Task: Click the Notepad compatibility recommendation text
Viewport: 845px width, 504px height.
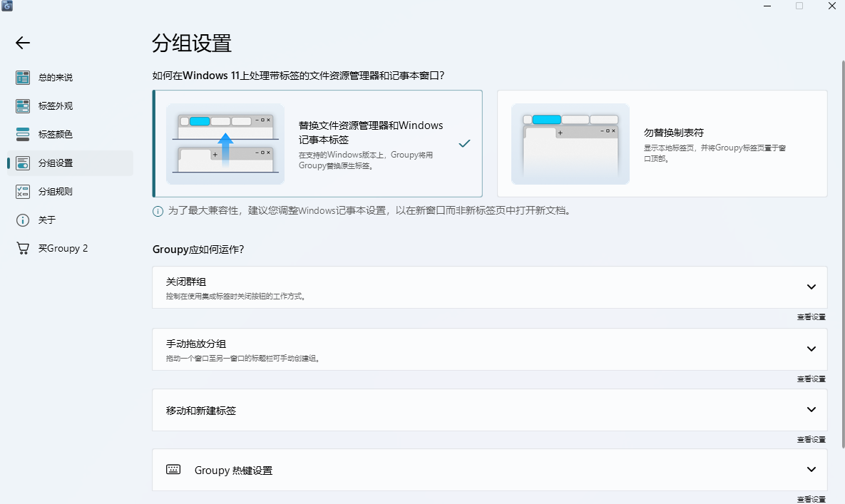Action: coord(369,210)
